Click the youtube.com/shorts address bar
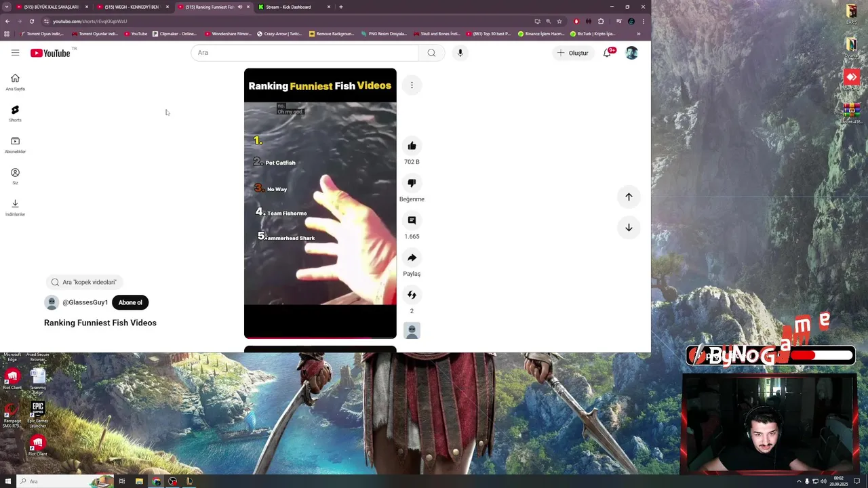 point(285,21)
